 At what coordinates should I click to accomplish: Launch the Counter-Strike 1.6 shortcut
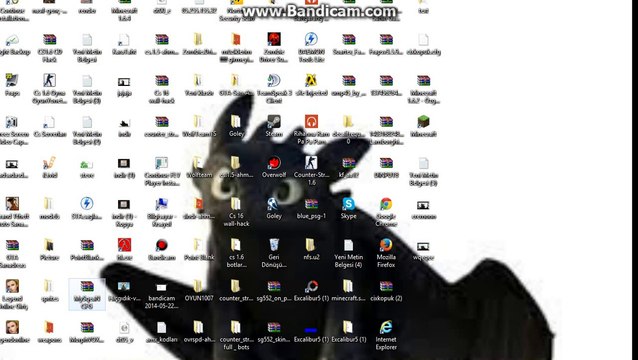tap(311, 171)
